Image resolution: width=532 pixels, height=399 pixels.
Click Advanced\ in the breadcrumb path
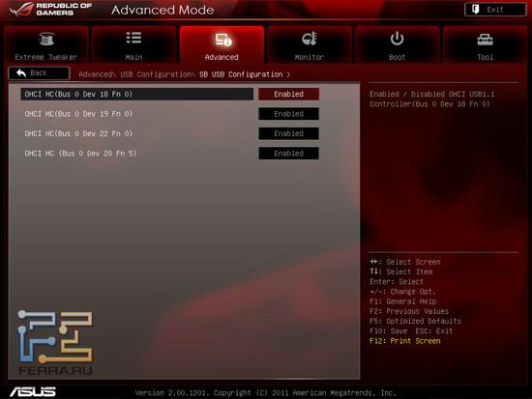(98, 74)
